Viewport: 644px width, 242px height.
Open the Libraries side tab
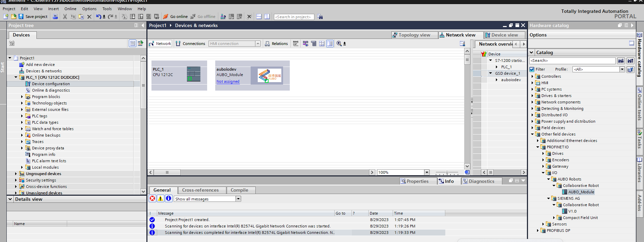pos(640,170)
